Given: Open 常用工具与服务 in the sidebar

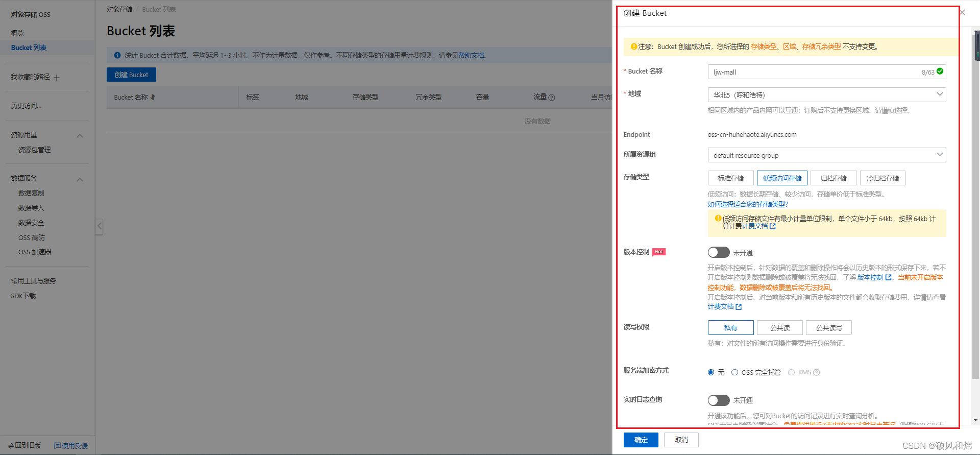Looking at the screenshot, I should [x=34, y=281].
